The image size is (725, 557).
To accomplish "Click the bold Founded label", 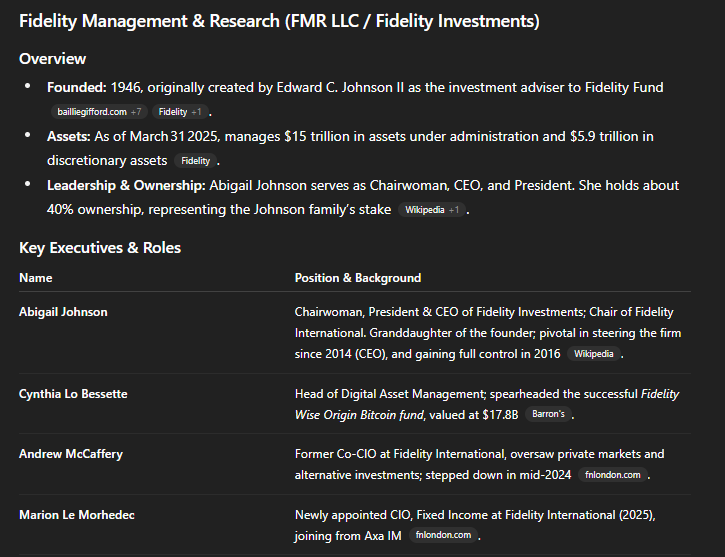I will 77,88.
